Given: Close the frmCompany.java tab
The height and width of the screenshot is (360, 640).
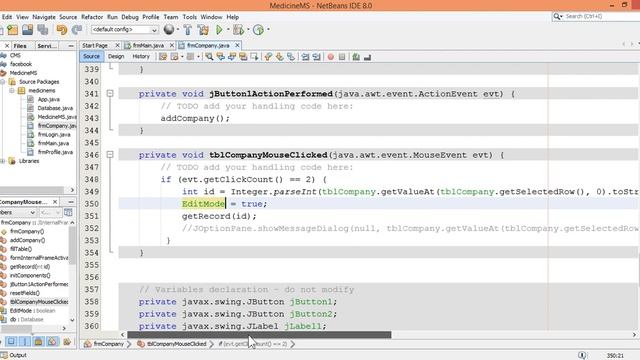Looking at the screenshot, I should [237, 45].
